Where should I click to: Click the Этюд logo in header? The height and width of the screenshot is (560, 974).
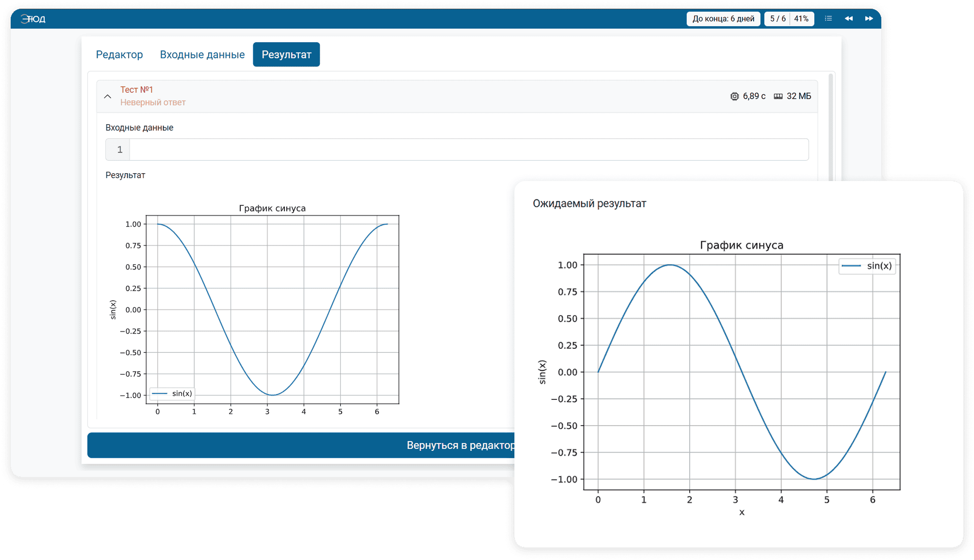point(33,19)
